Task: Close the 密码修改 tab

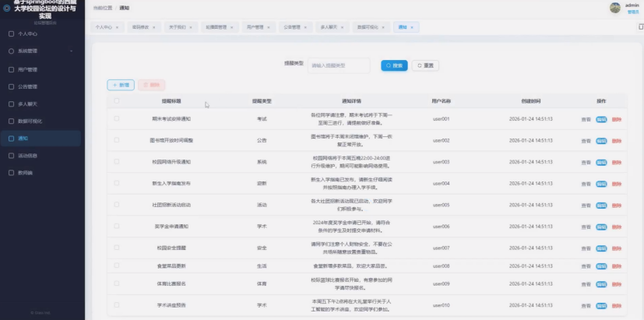Action: click(154, 27)
